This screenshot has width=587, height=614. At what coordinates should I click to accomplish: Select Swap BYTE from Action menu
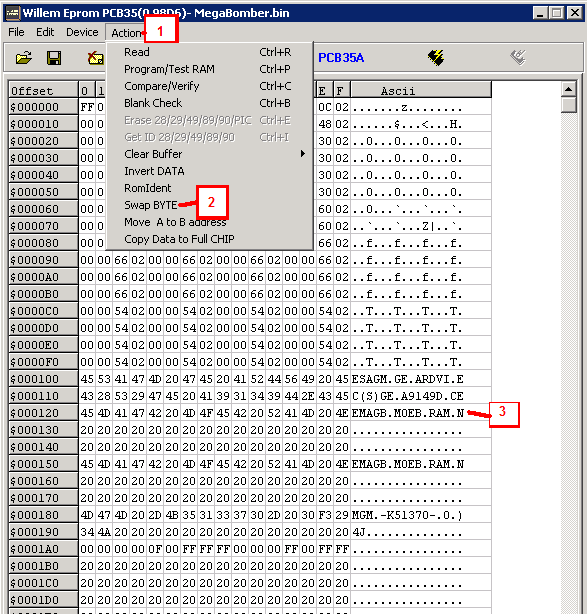pos(151,205)
